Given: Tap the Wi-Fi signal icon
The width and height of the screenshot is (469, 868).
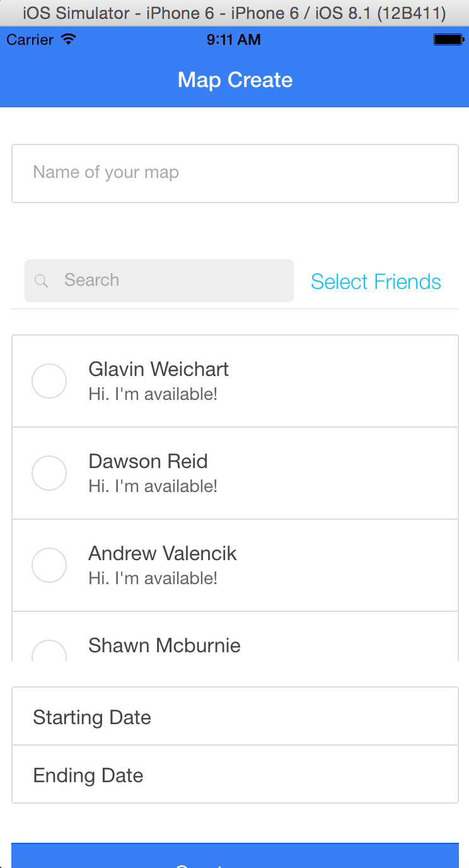Looking at the screenshot, I should click(68, 40).
